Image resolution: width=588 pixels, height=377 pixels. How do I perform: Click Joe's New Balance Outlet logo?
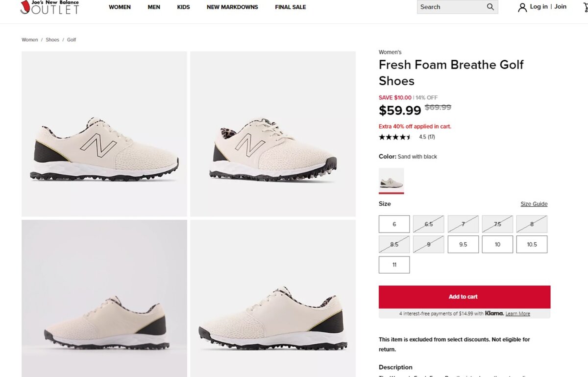(x=49, y=7)
